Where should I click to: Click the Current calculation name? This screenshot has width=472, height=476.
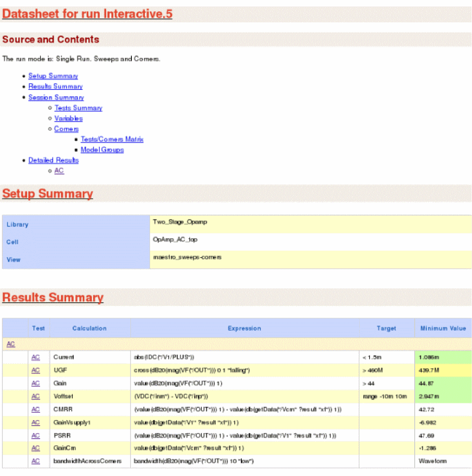pos(63,357)
